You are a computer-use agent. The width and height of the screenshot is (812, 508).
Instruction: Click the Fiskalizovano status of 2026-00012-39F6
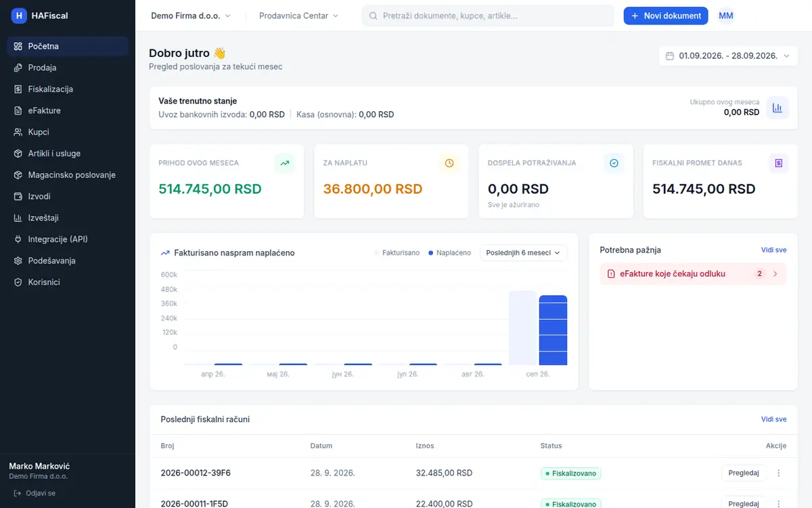click(571, 473)
